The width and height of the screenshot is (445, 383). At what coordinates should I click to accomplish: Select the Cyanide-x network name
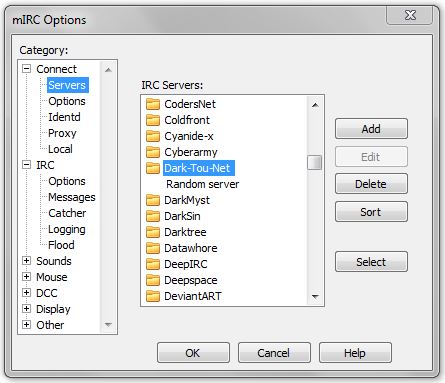coord(189,136)
